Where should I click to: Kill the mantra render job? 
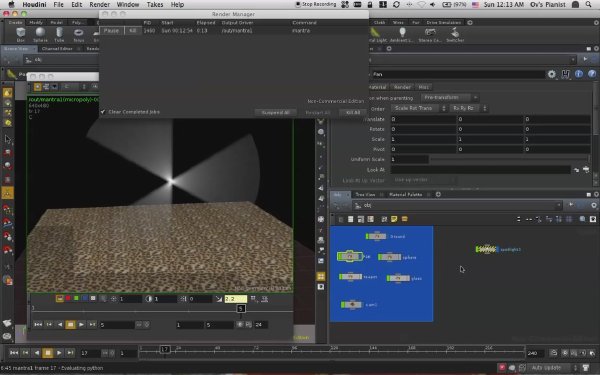pyautogui.click(x=132, y=30)
